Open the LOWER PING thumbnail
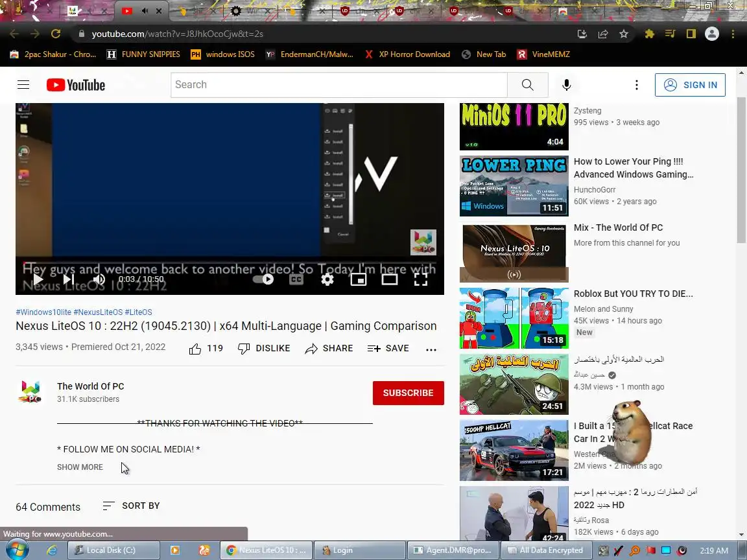Image resolution: width=747 pixels, height=560 pixels. click(x=514, y=186)
